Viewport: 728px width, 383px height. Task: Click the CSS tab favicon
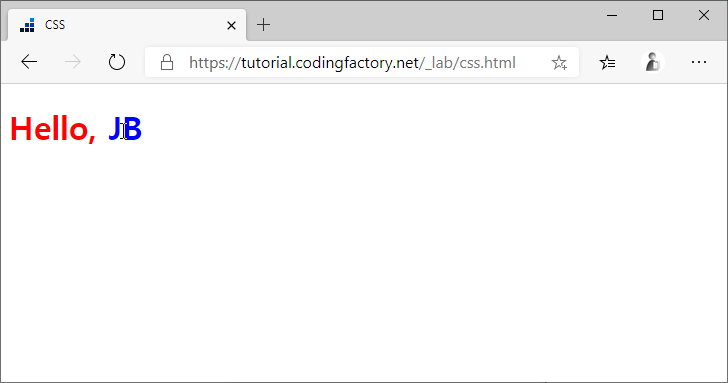[27, 25]
